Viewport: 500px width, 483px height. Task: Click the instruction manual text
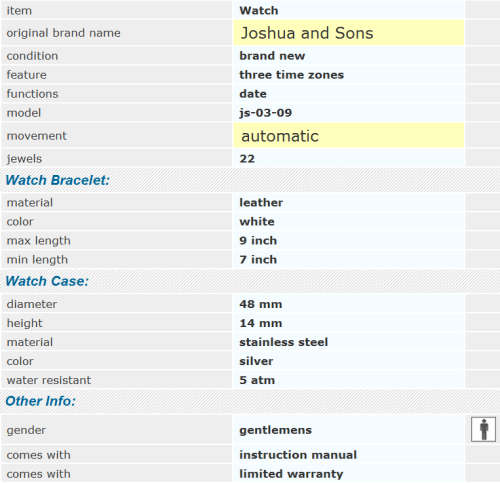pyautogui.click(x=298, y=455)
